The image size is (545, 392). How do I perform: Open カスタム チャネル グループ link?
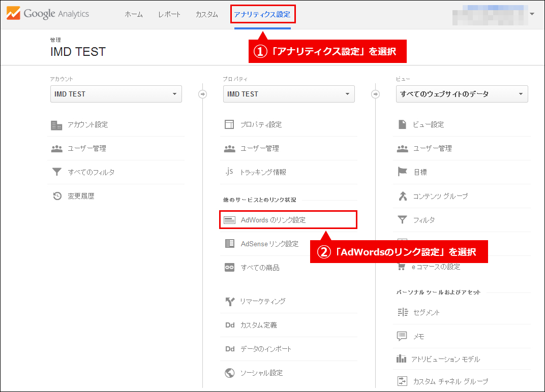450,381
